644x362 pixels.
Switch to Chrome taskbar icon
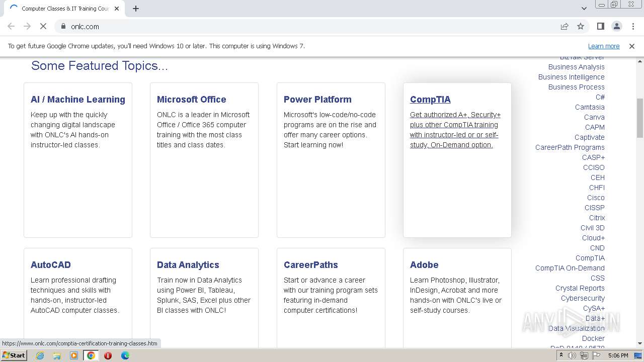[91, 355]
